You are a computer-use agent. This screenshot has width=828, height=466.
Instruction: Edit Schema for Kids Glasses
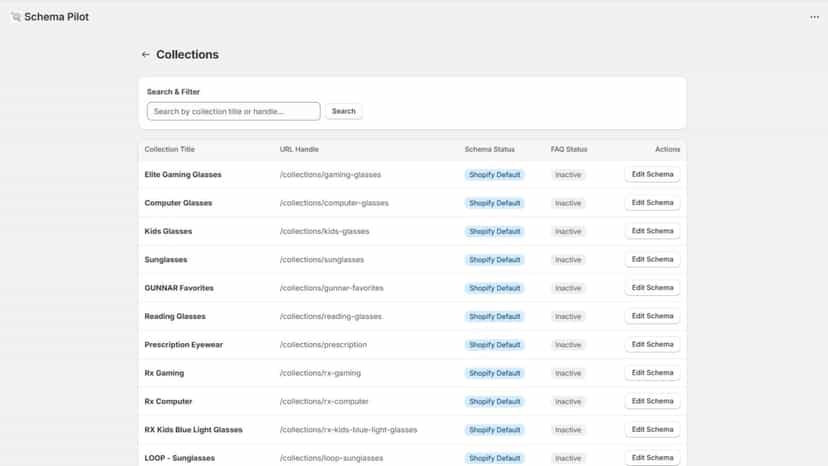652,231
